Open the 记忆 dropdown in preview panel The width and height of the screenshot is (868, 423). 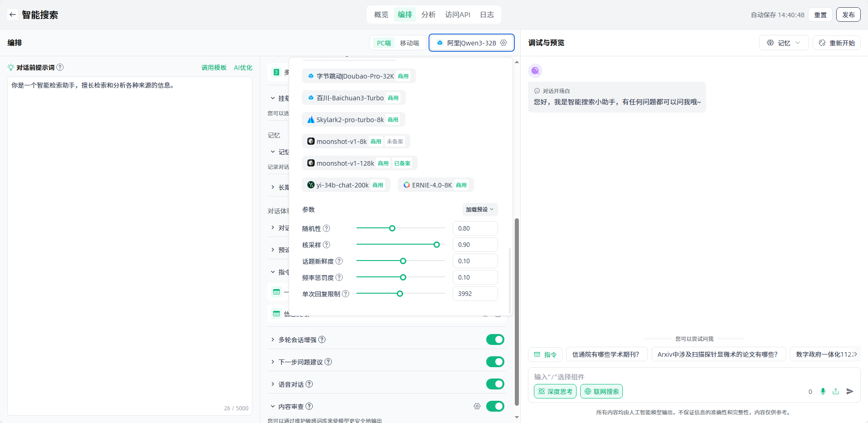pyautogui.click(x=784, y=43)
